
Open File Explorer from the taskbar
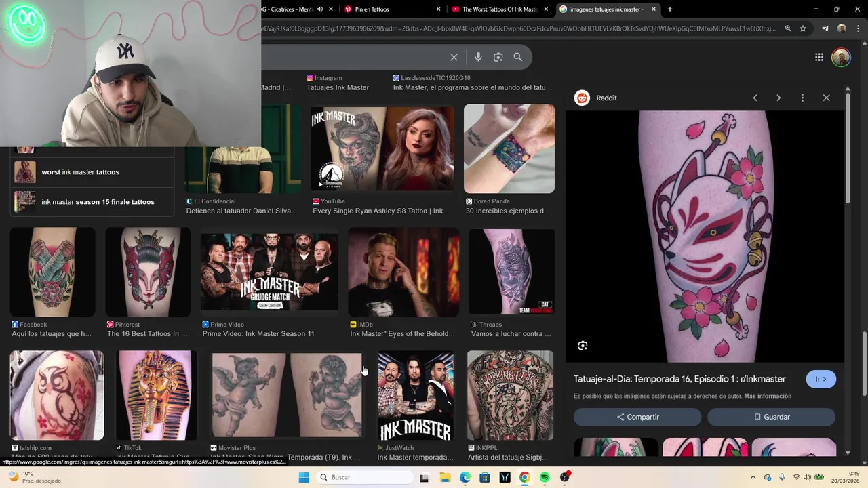pos(444,477)
